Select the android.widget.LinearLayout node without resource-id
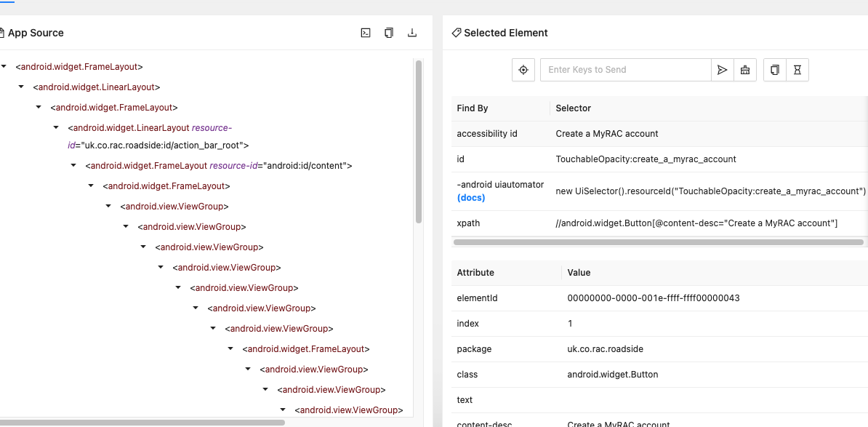The height and width of the screenshot is (427, 868). click(97, 87)
